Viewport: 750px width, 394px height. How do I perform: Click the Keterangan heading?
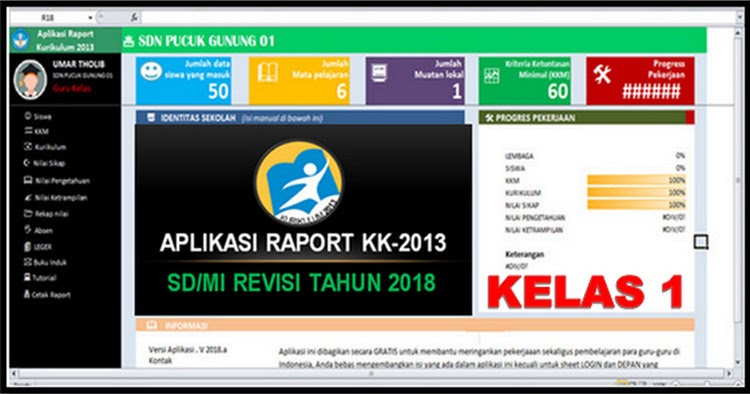(x=524, y=254)
